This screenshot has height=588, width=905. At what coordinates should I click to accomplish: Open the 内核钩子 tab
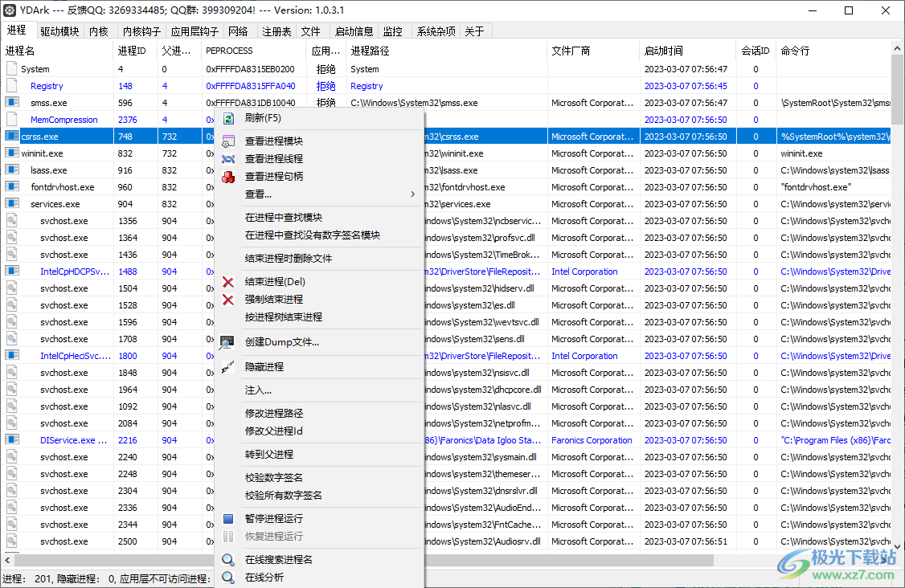(x=141, y=31)
